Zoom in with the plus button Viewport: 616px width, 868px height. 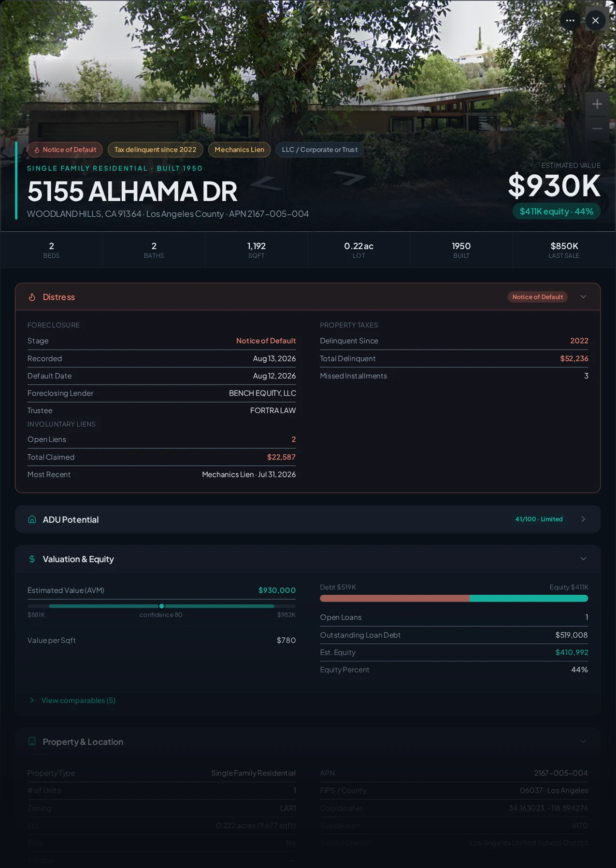[597, 104]
